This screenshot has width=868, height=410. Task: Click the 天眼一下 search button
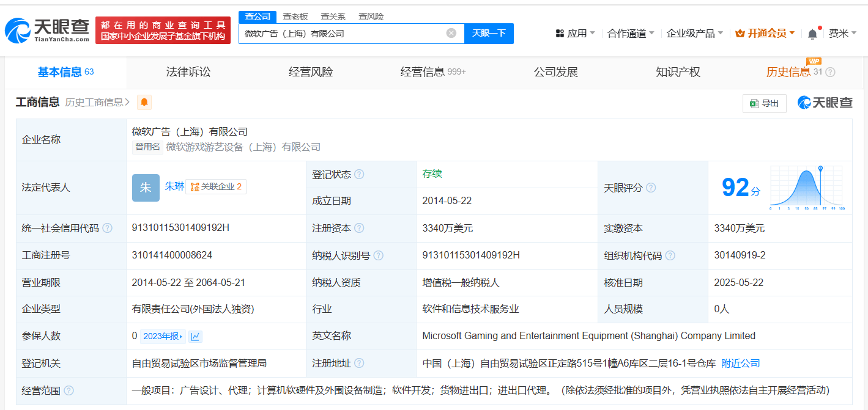[489, 33]
